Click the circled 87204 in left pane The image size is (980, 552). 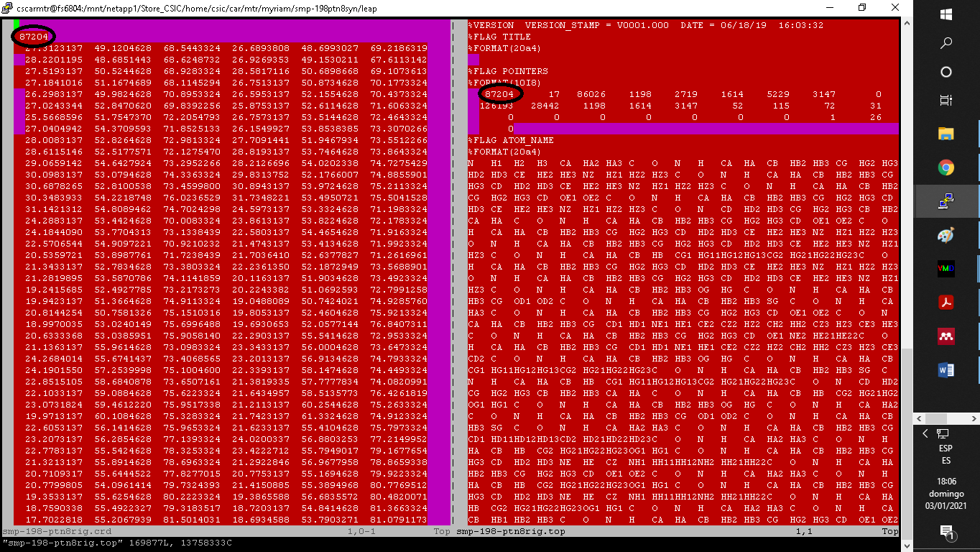point(34,37)
